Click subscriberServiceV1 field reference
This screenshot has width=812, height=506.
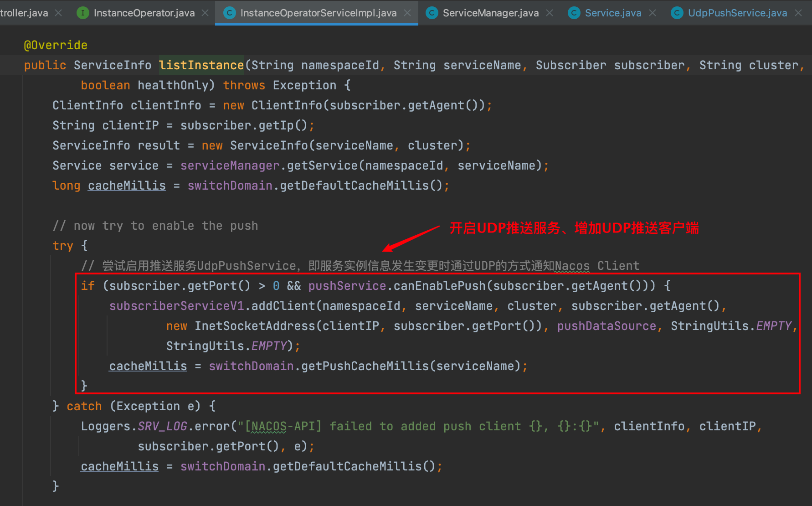point(177,306)
